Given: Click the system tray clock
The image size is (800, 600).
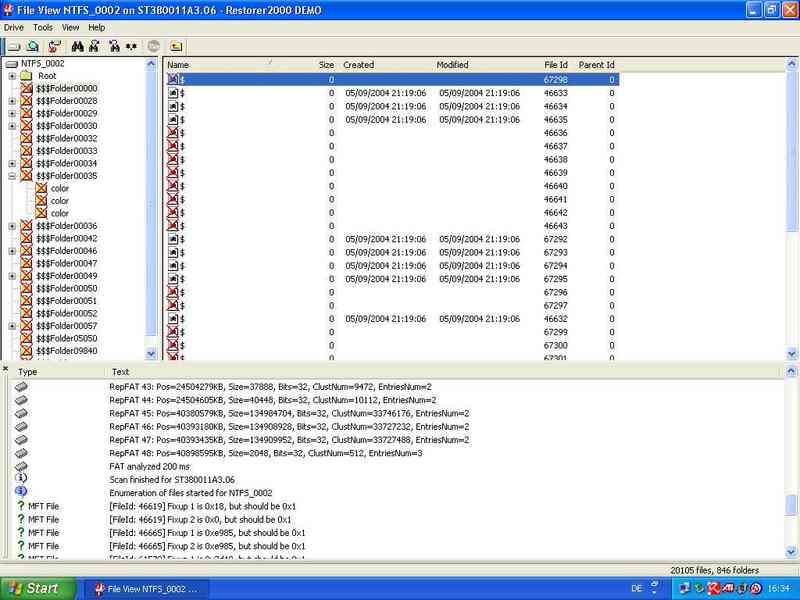Looking at the screenshot, I should pyautogui.click(x=779, y=589).
